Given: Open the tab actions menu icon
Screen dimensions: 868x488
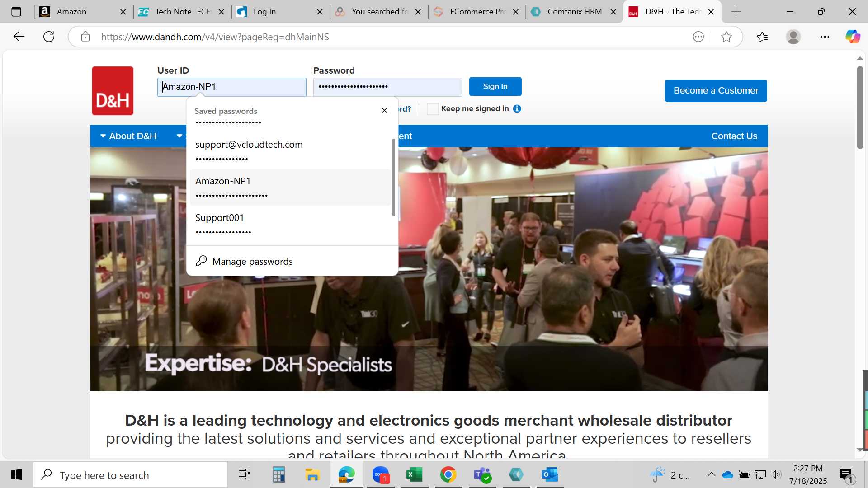Looking at the screenshot, I should [16, 12].
